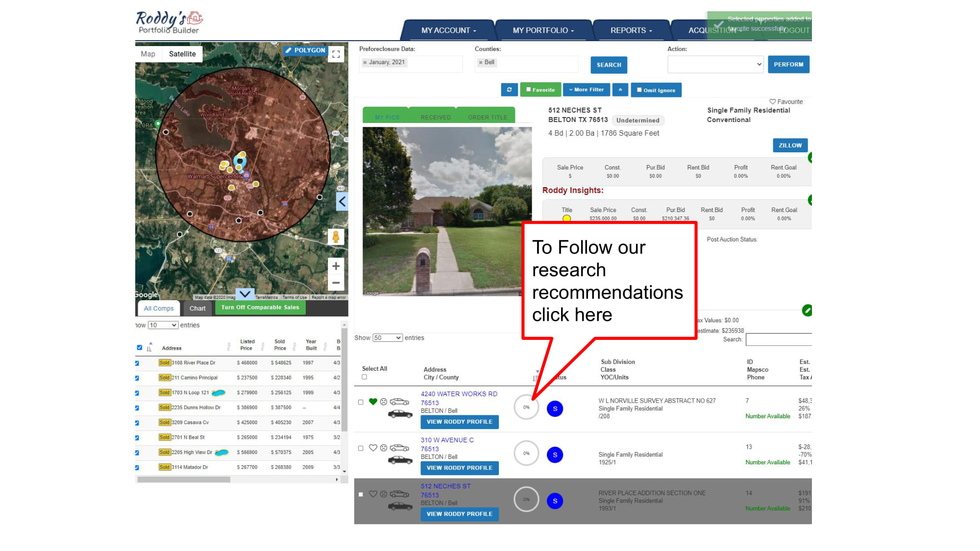Click solid car icon for 310 W Avenue C
Viewport: 980px width, 551px height.
[400, 460]
